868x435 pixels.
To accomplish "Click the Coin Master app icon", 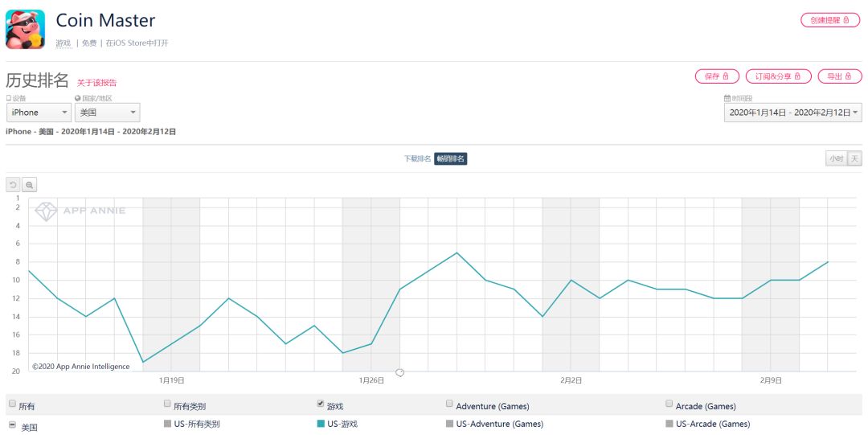I will tap(25, 30).
